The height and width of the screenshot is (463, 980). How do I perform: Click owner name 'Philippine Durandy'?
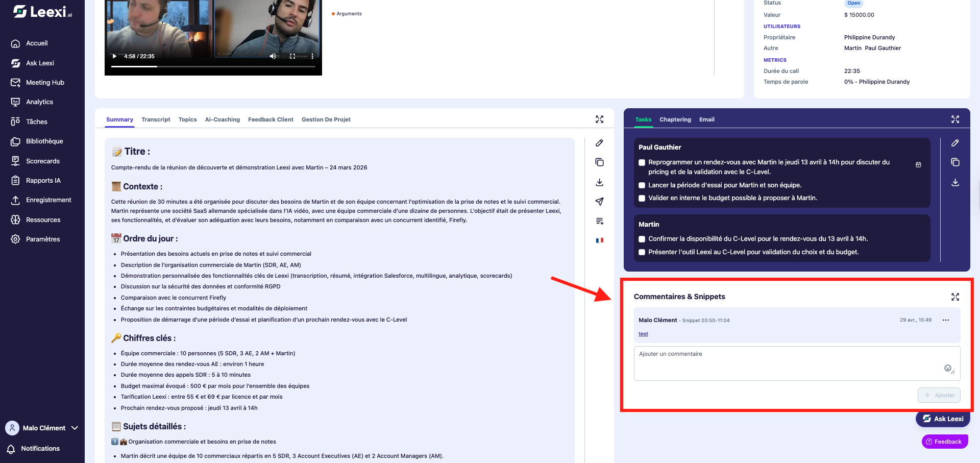(869, 37)
